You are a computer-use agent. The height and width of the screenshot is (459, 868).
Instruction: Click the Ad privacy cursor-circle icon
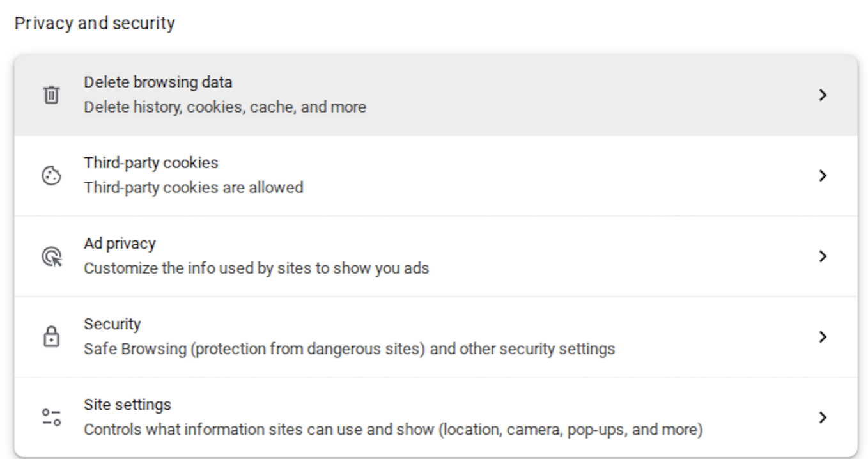52,255
